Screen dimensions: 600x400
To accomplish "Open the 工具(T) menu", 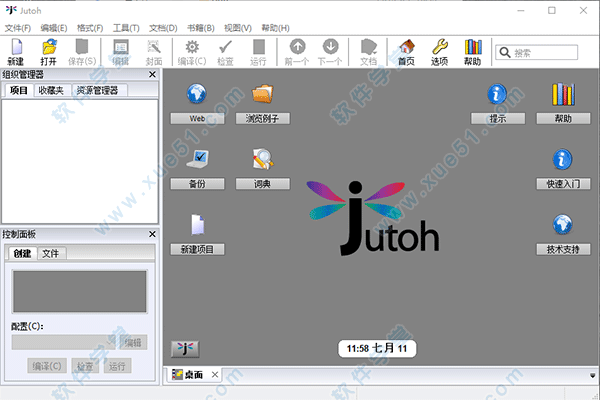I will click(126, 28).
